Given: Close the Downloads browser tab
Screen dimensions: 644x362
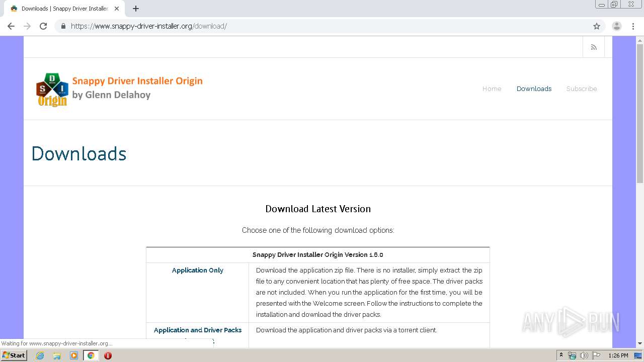Looking at the screenshot, I should [117, 9].
